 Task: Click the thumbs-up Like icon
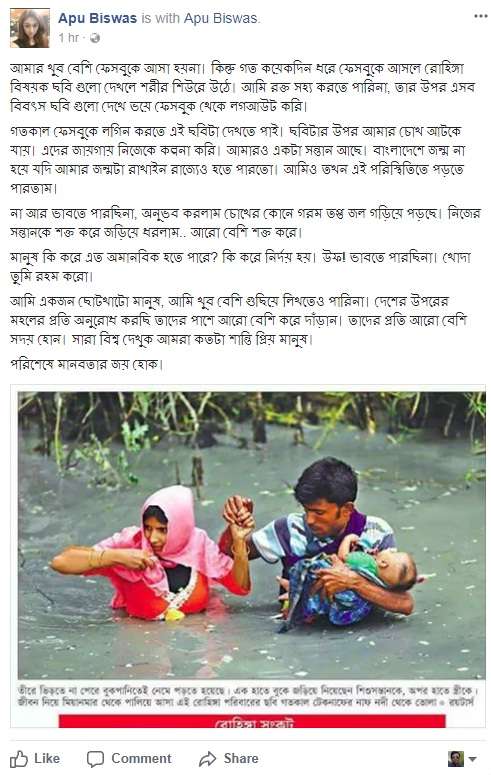click(x=19, y=758)
